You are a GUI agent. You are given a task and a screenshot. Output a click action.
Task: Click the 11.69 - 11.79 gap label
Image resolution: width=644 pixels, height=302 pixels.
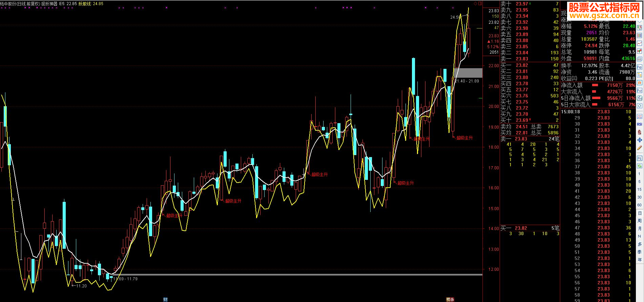pyautogui.click(x=125, y=279)
